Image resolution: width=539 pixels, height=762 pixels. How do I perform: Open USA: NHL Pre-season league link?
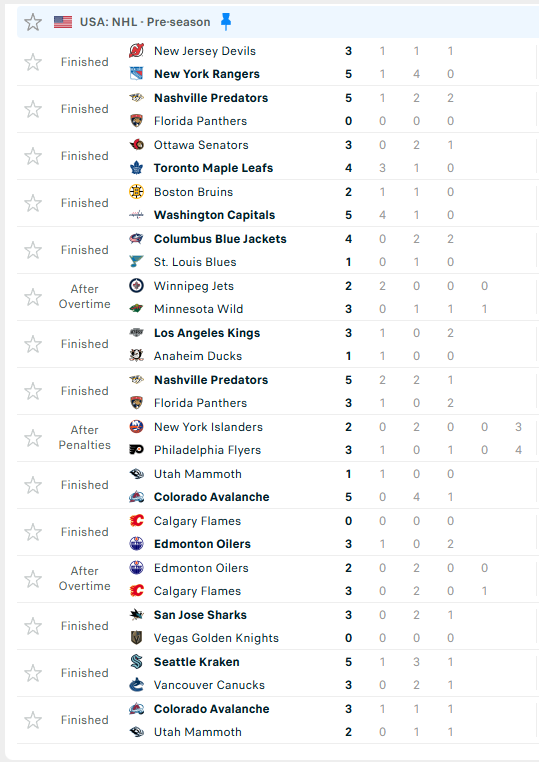coord(145,22)
